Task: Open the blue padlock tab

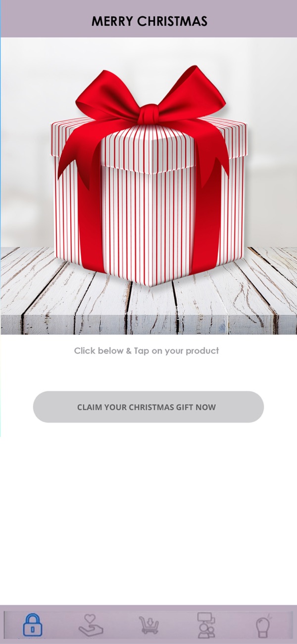Action: [33, 625]
